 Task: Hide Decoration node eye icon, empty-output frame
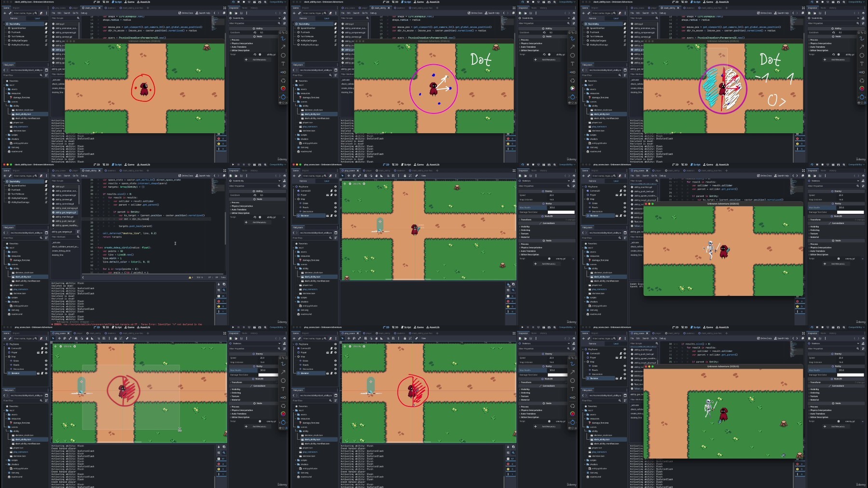tap(336, 211)
